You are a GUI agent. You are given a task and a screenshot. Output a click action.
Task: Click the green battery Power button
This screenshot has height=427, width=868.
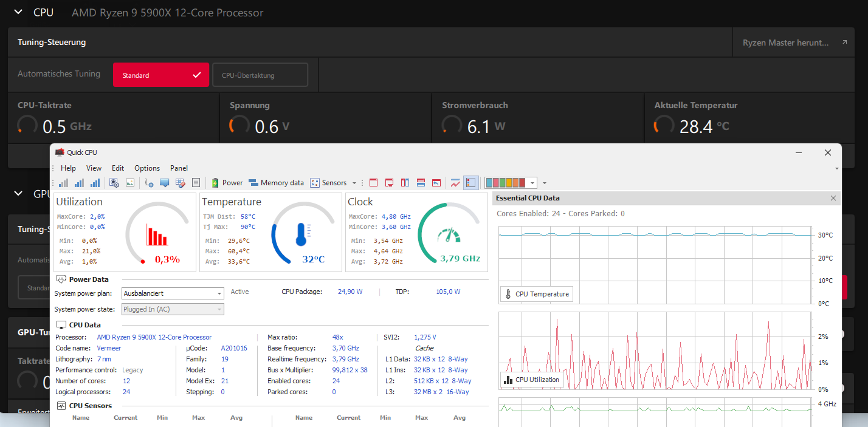click(x=227, y=183)
